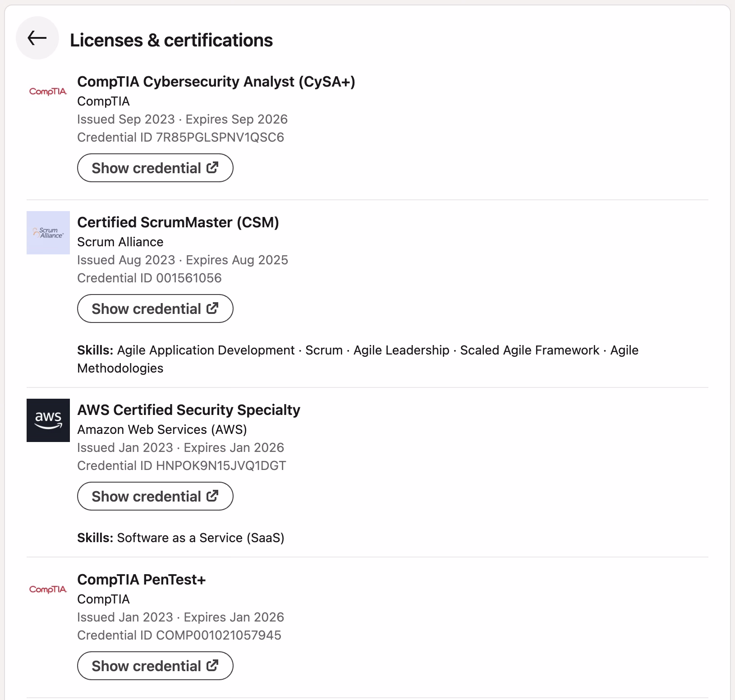Open the CompTIA logo beside PenTest+ certification
Screen dimensions: 735x700
point(48,589)
